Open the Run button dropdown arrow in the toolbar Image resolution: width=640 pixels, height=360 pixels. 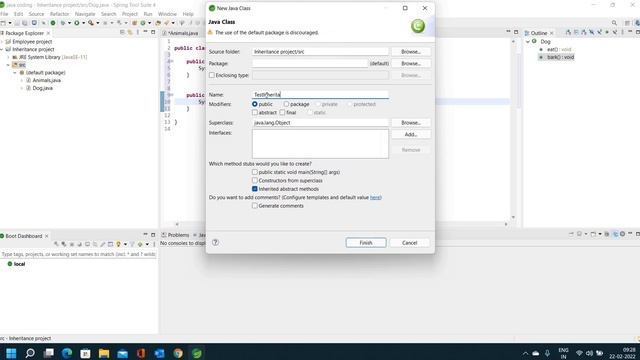click(83, 23)
